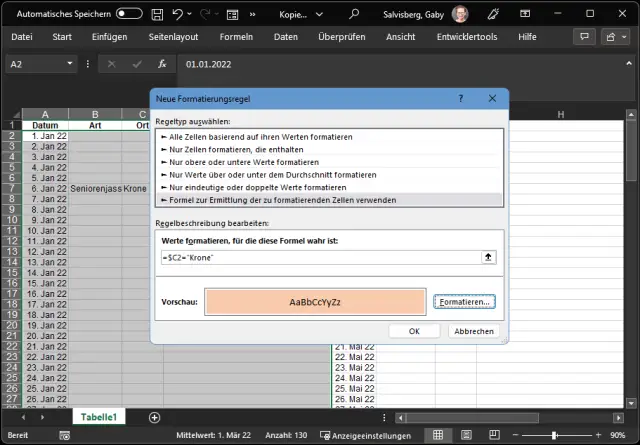The image size is (640, 445).
Task: Click the Undo arrow icon
Action: pyautogui.click(x=178, y=14)
